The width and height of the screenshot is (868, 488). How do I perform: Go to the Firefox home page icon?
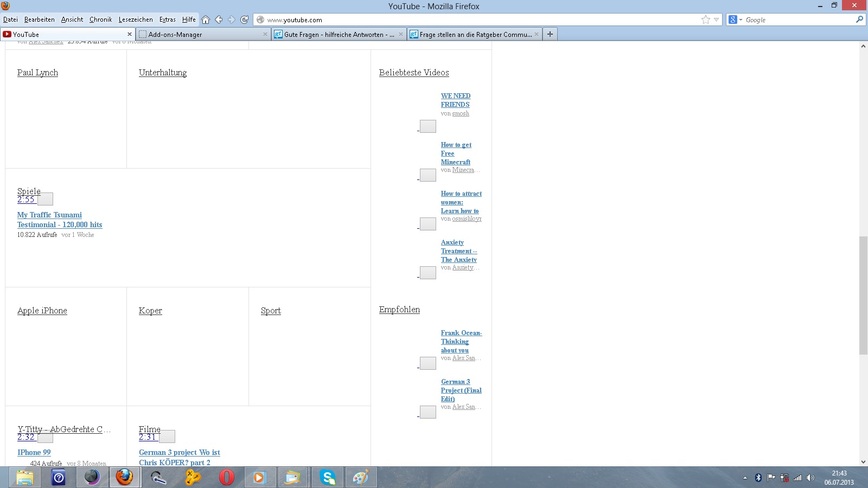tap(206, 20)
